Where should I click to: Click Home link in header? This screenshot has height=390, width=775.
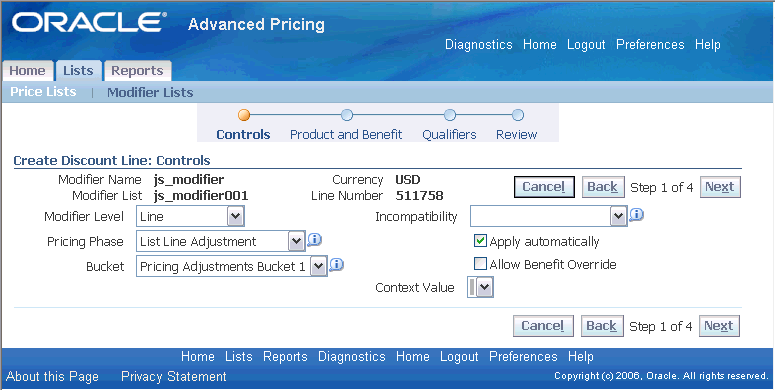[540, 44]
